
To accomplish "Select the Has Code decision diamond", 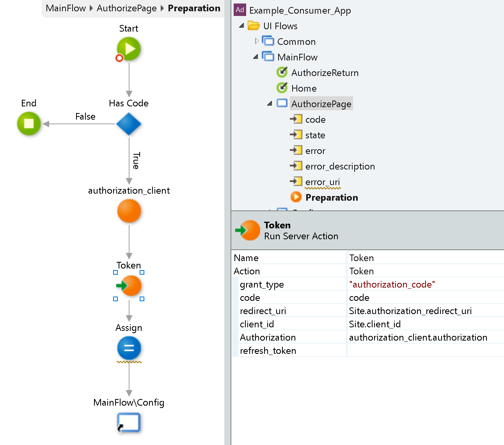I will coord(129,124).
